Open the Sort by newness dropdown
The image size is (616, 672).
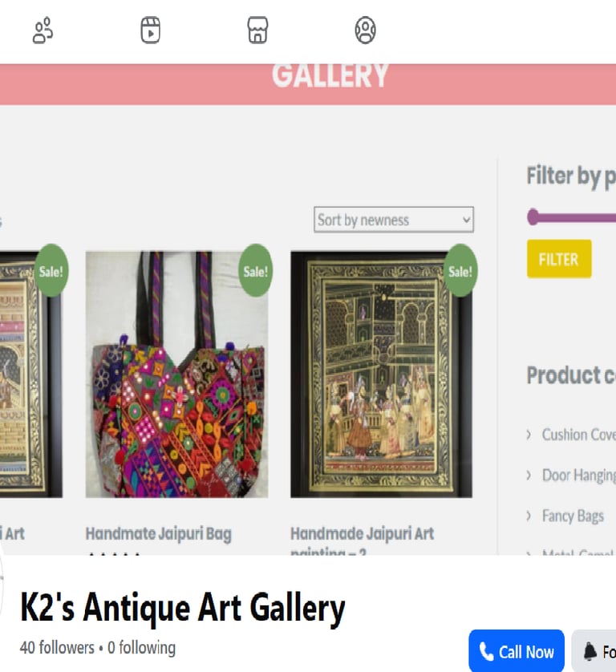(x=394, y=220)
